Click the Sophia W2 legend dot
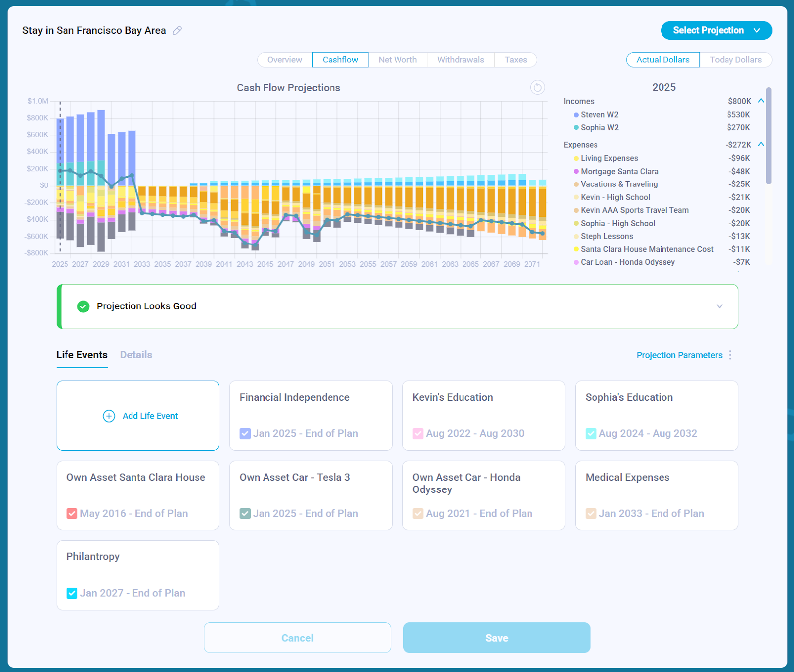794x672 pixels. pyautogui.click(x=576, y=128)
